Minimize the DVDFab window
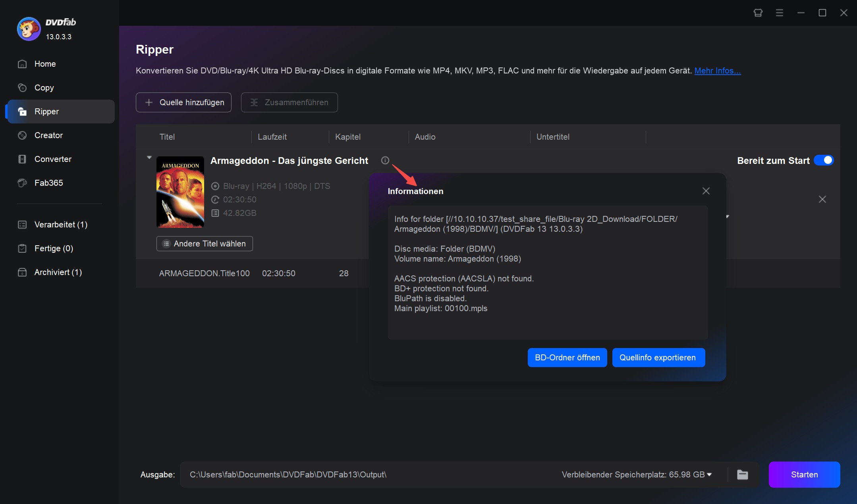The width and height of the screenshot is (857, 504). [801, 13]
